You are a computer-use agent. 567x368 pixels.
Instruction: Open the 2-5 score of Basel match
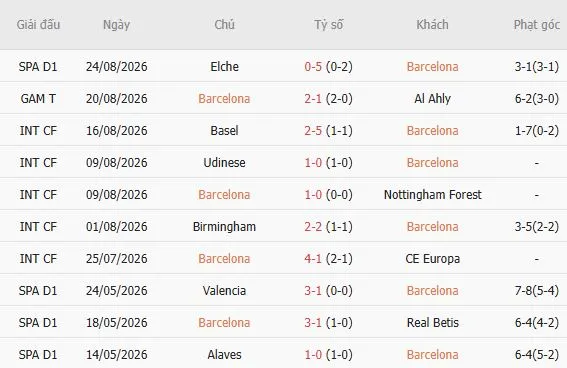[x=313, y=130]
